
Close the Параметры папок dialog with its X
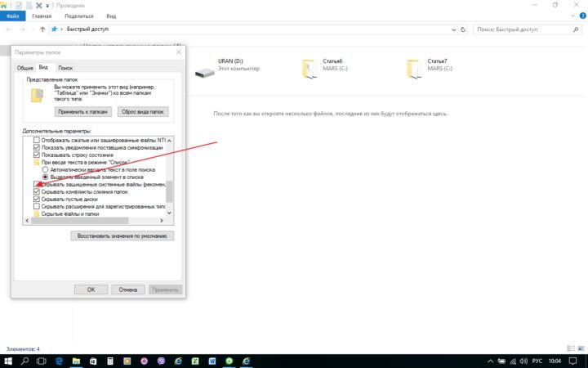(179, 52)
